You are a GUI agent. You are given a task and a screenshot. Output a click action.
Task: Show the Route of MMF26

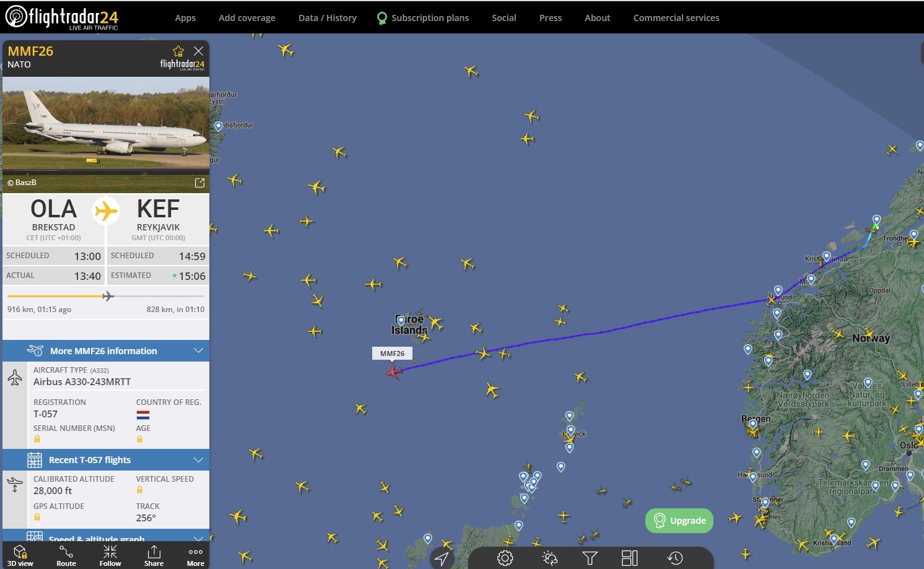point(66,555)
